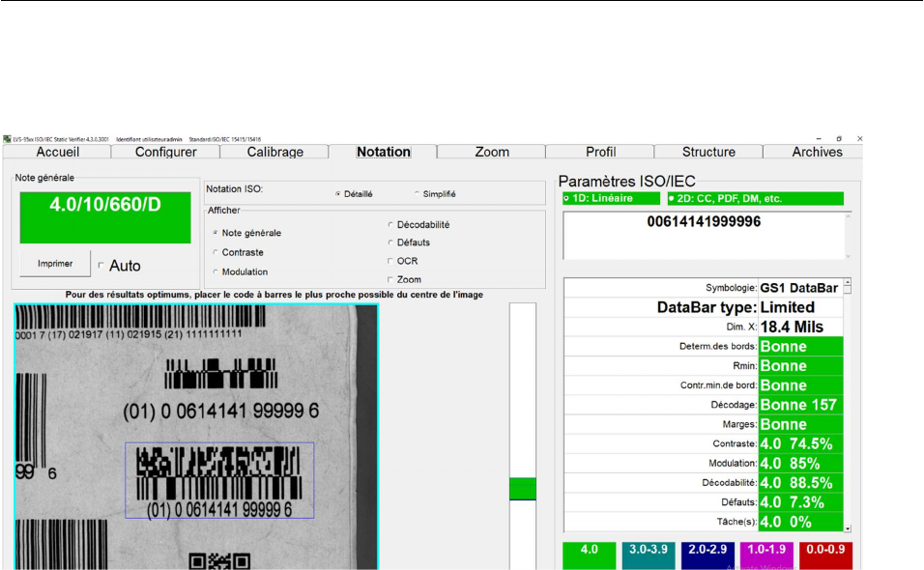Click the blue 2.0-2.9 grade legend swatch

707,556
